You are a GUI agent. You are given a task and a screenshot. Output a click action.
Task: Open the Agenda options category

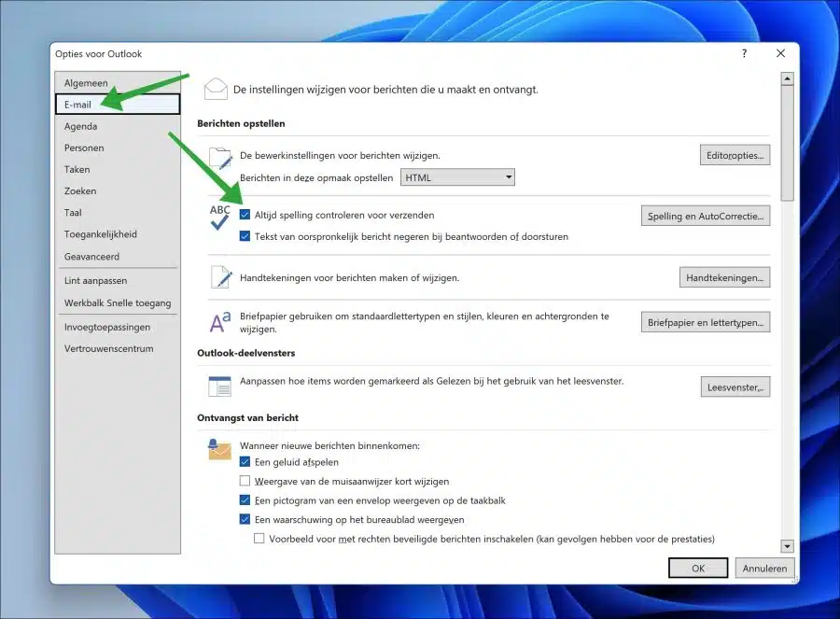(118, 126)
